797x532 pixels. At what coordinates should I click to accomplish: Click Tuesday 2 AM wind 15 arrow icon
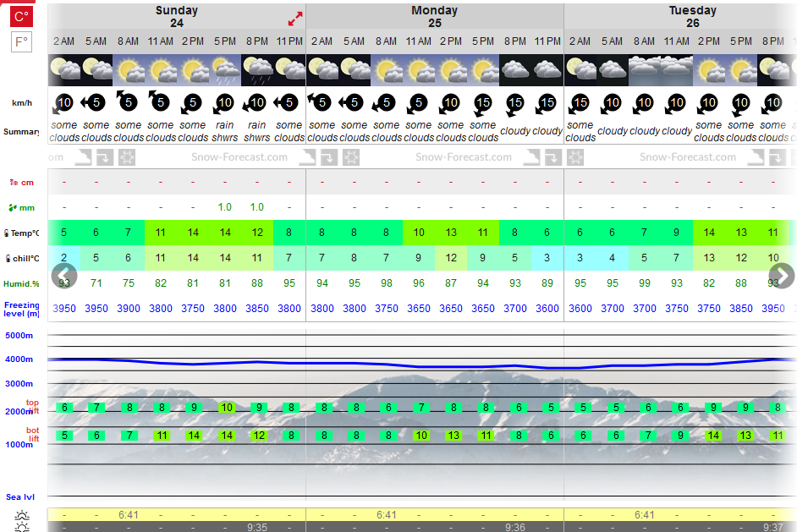[579, 104]
